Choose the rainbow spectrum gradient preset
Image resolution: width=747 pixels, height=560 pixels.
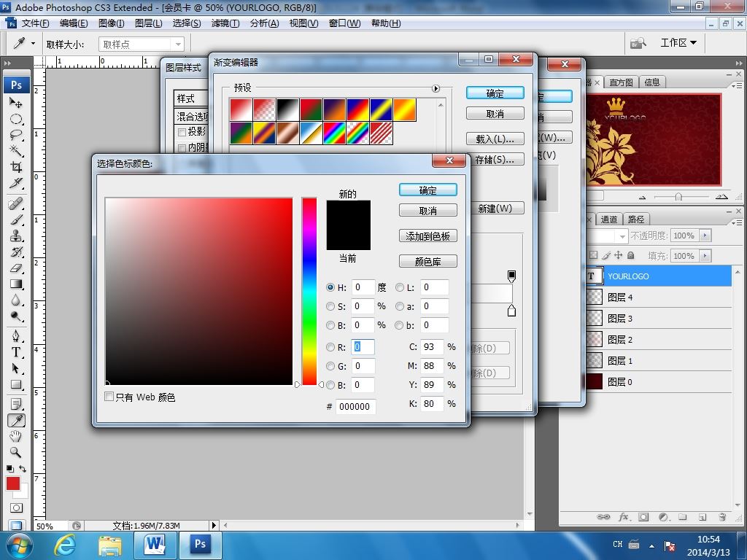coord(334,133)
